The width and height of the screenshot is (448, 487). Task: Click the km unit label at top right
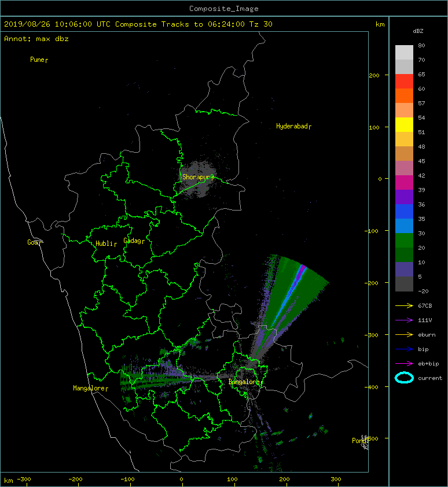tap(380, 24)
